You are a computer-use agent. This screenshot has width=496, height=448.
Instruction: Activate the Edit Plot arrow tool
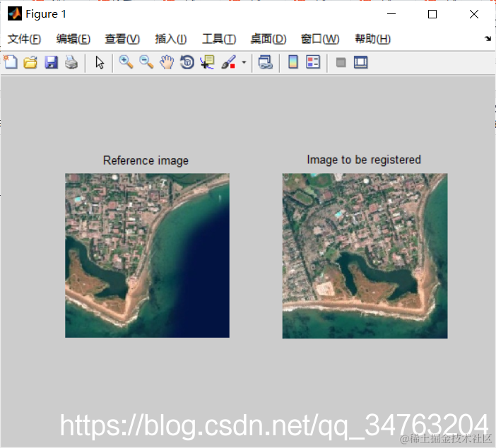point(100,62)
